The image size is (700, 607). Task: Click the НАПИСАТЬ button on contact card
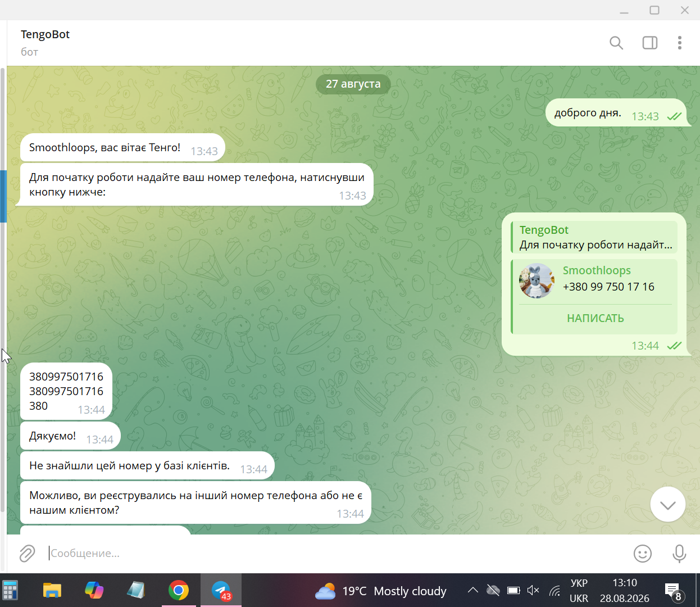[595, 318]
